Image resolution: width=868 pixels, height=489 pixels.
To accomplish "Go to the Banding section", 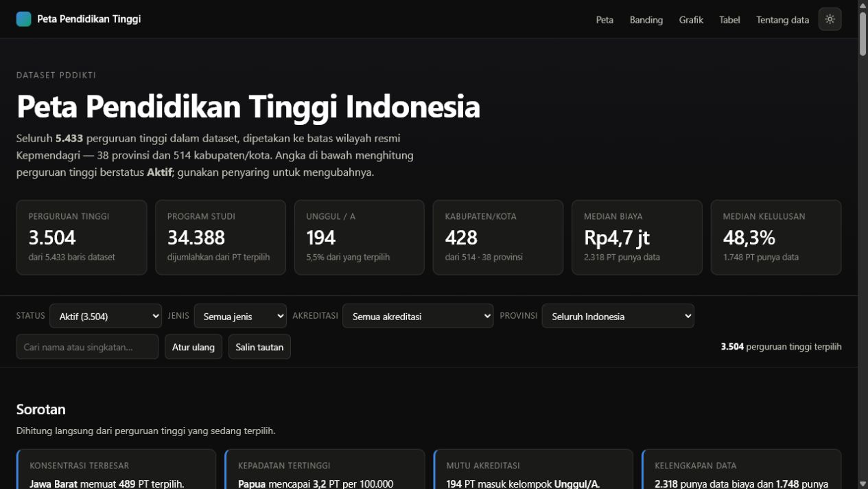I will tap(646, 20).
